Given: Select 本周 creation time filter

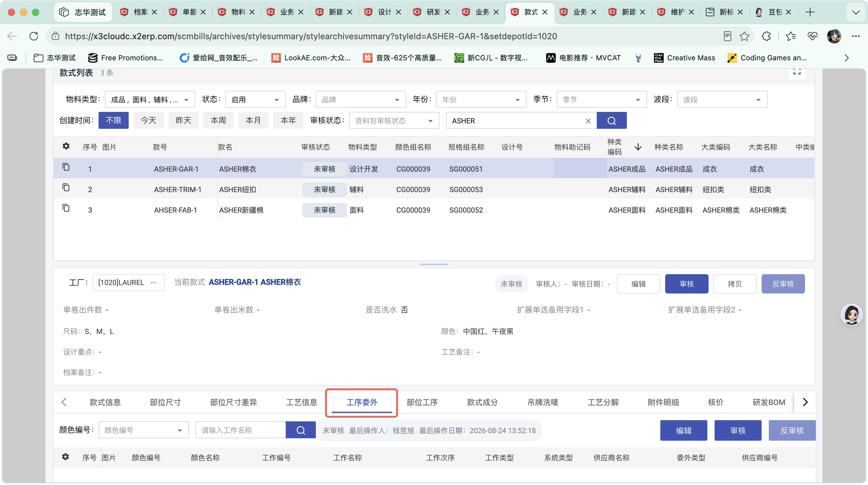Looking at the screenshot, I should pyautogui.click(x=218, y=120).
